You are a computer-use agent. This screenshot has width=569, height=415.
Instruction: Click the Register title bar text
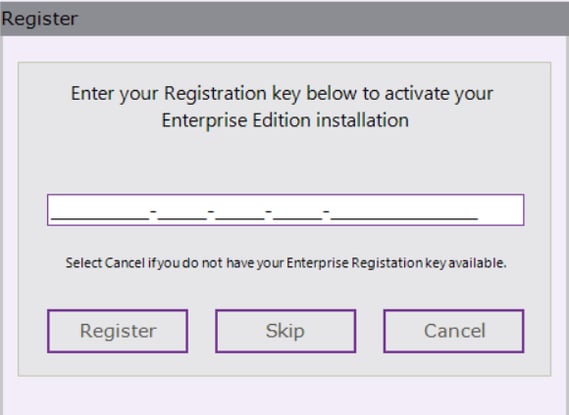click(40, 19)
